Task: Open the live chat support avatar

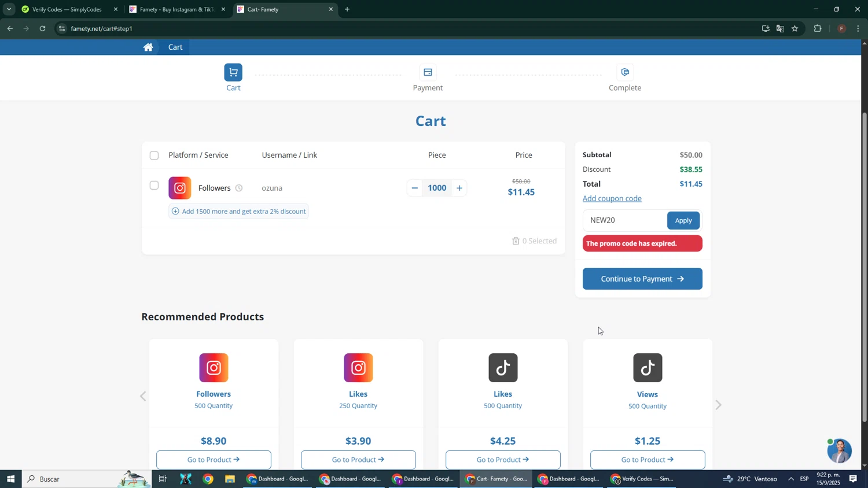Action: click(x=839, y=451)
